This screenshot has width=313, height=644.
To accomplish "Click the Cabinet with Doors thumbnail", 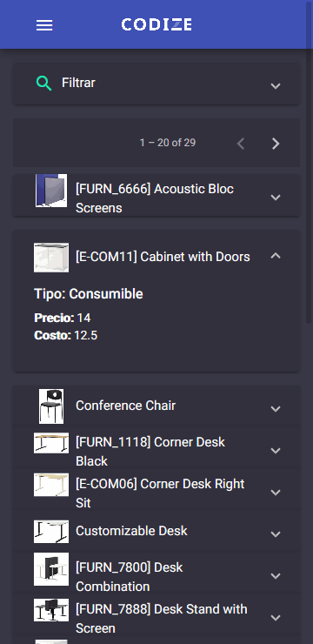I will pos(51,258).
